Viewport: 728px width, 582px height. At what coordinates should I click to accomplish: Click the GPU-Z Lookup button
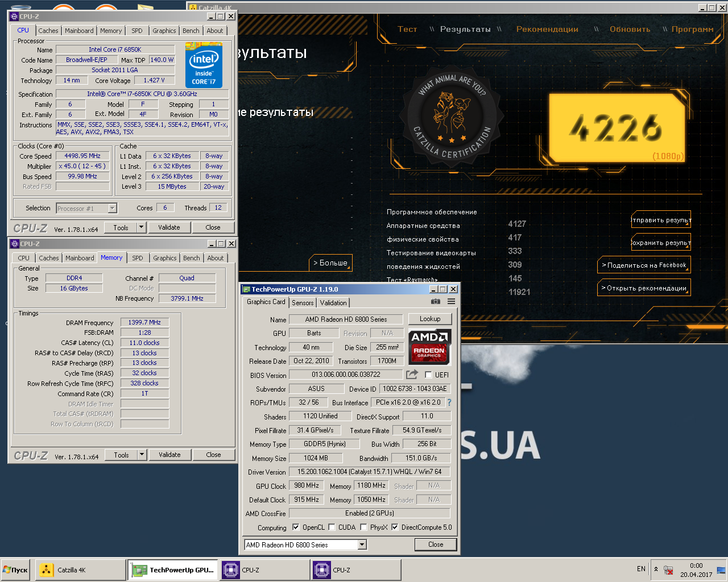430,319
